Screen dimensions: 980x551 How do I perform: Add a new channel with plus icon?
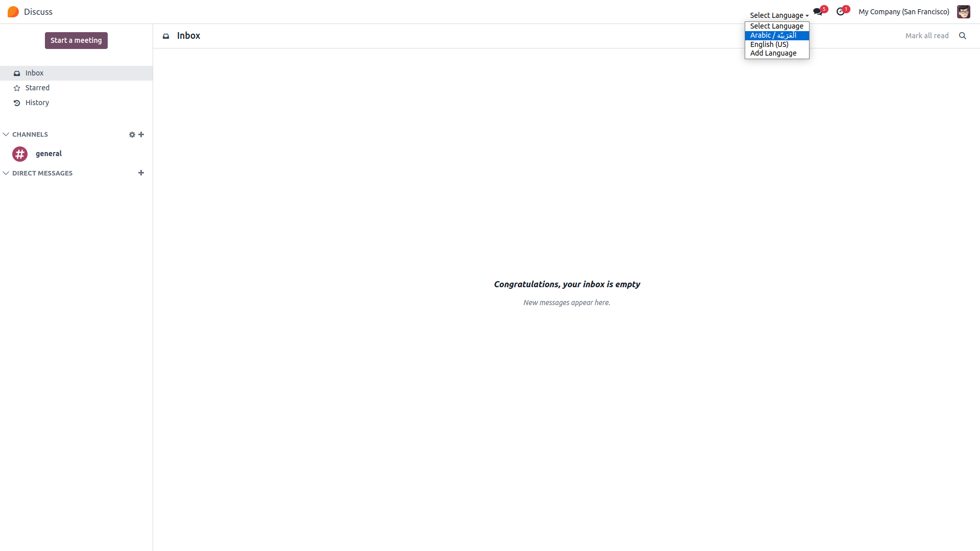[141, 135]
